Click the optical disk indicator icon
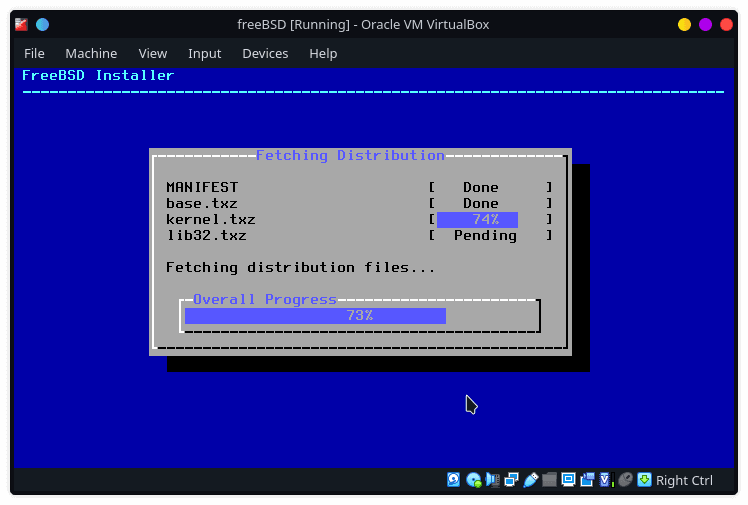The width and height of the screenshot is (748, 505). pos(473,479)
